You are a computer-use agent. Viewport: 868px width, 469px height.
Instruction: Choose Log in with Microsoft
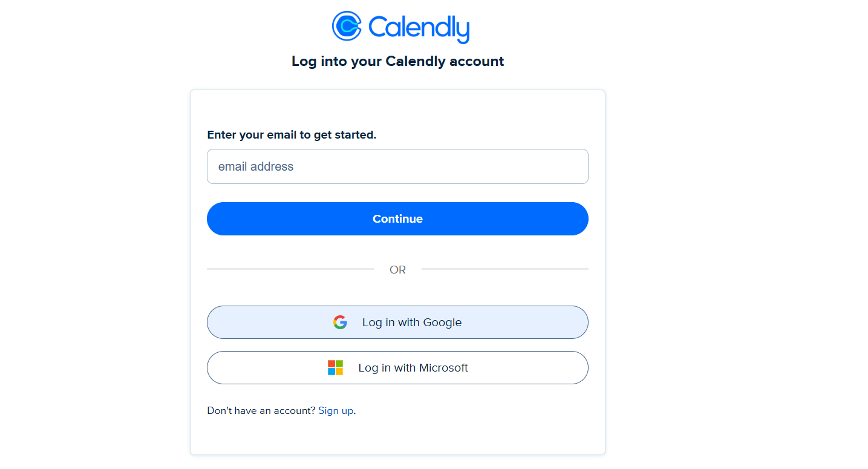point(397,368)
